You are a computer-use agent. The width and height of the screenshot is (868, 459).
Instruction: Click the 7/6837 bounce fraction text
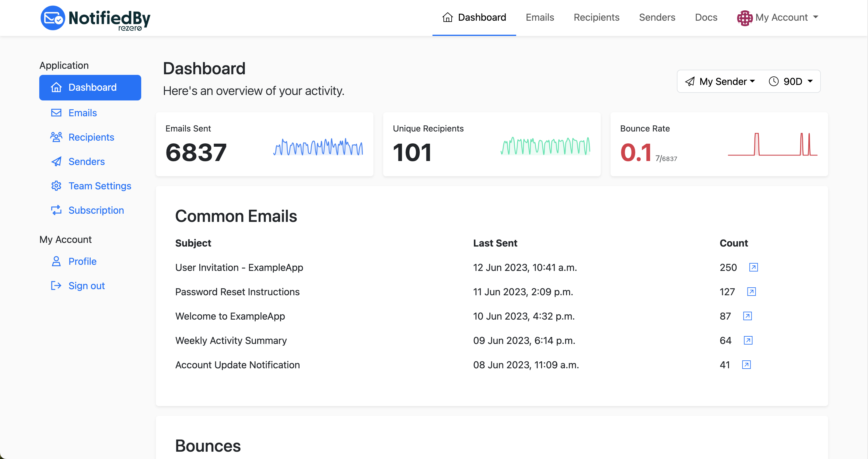point(666,158)
